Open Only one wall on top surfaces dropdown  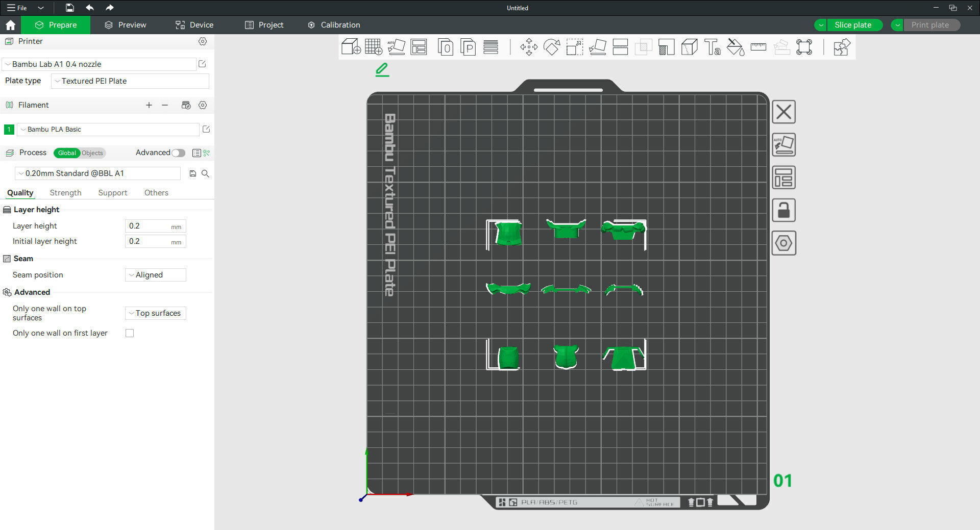click(x=156, y=313)
